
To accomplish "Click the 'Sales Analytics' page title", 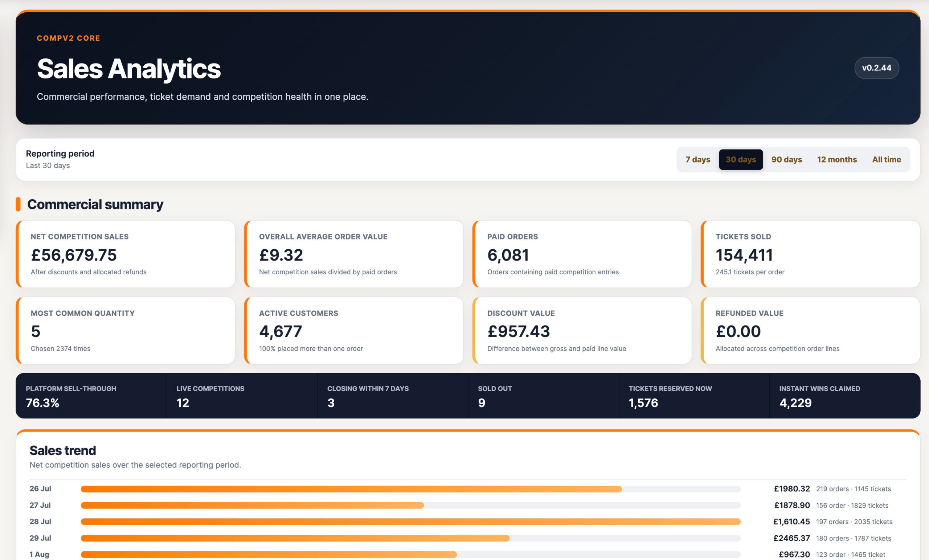I will [x=128, y=69].
